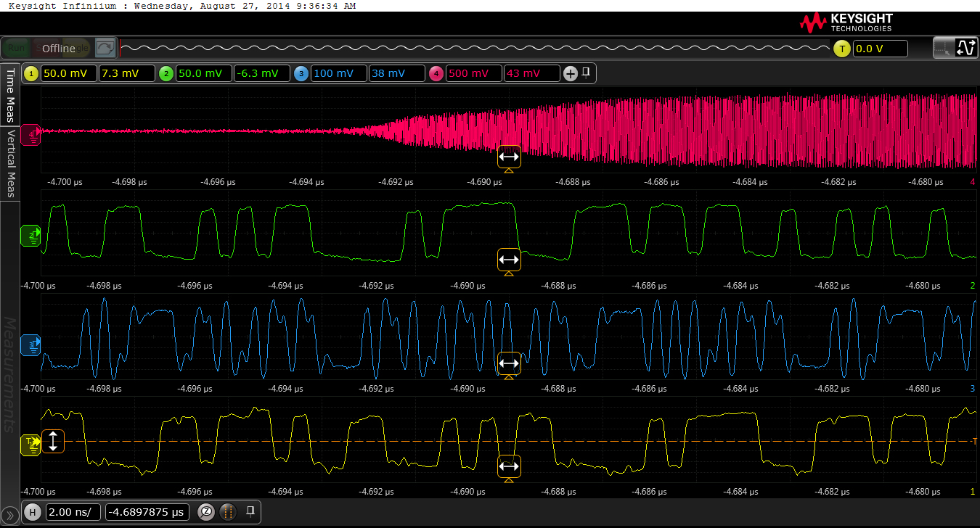Toggle channel 2 green button
The image size is (980, 528).
166,73
